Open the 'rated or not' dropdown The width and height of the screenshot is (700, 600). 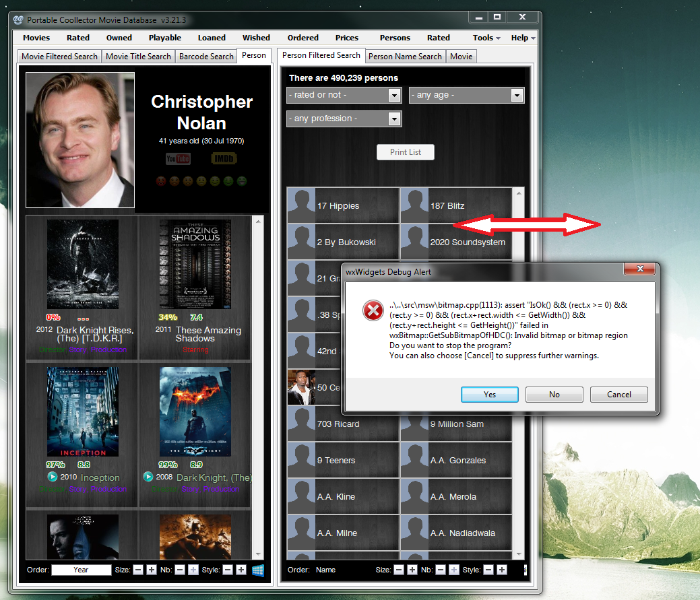(x=344, y=95)
